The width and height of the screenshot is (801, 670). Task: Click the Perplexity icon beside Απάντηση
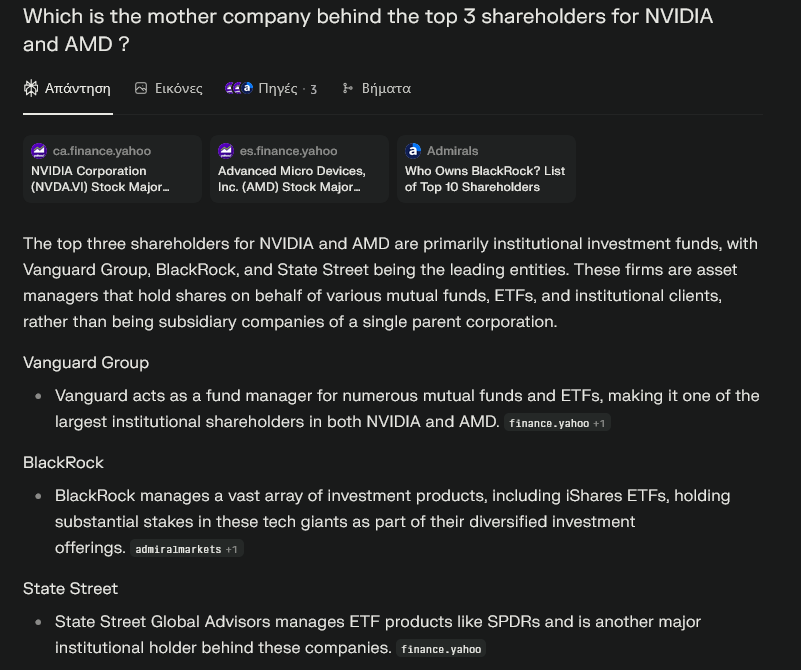[31, 88]
